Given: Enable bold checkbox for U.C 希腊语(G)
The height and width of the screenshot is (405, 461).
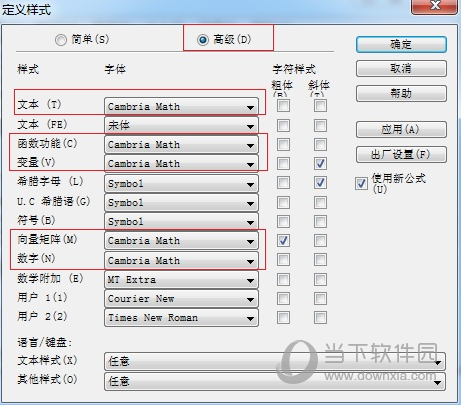Looking at the screenshot, I should tap(283, 202).
